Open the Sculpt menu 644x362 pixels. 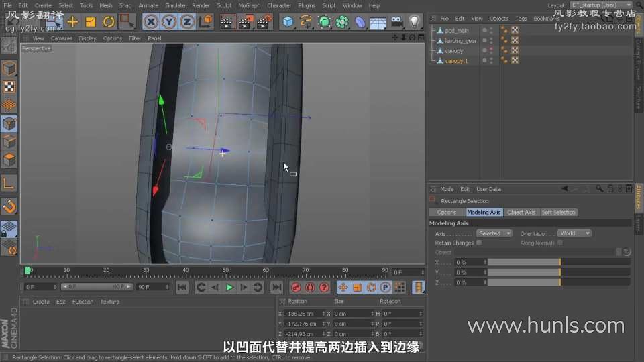coord(224,6)
